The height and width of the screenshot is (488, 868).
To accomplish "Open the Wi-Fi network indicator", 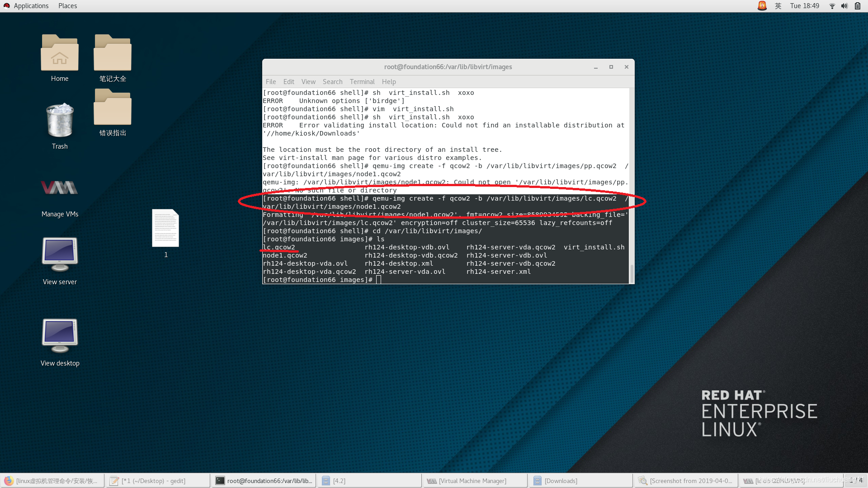I will [832, 6].
